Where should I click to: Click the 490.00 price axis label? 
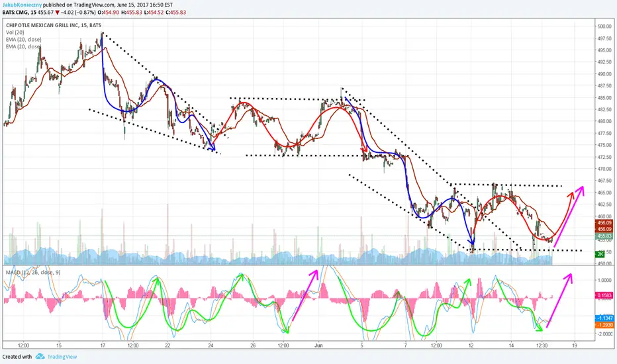pos(604,74)
